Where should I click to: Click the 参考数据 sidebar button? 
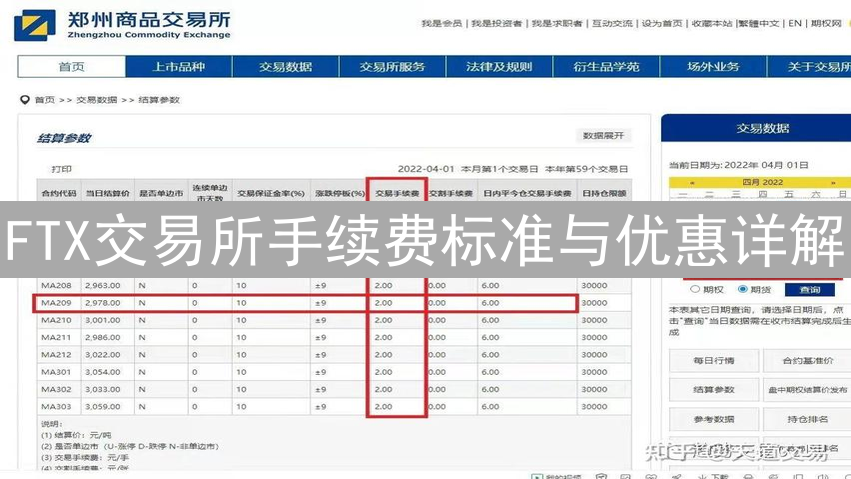pyautogui.click(x=714, y=419)
